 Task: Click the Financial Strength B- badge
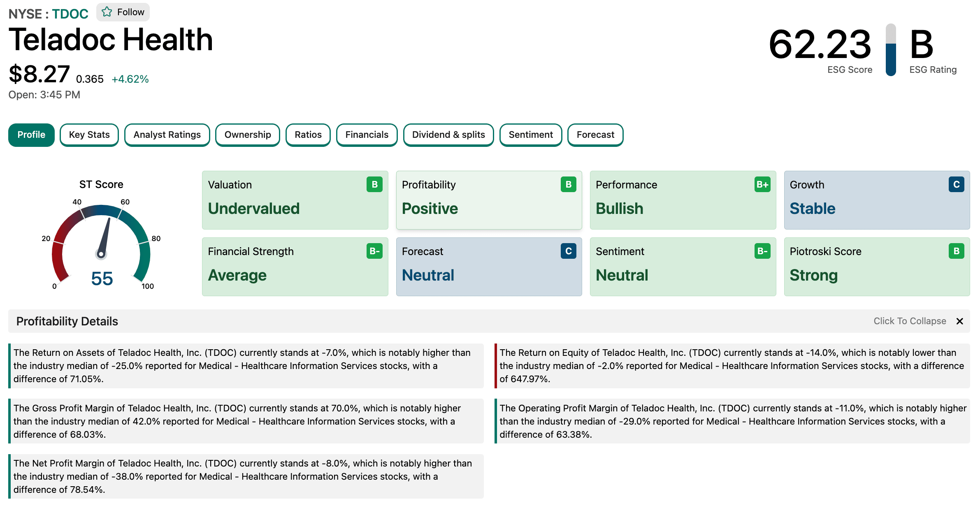(374, 251)
